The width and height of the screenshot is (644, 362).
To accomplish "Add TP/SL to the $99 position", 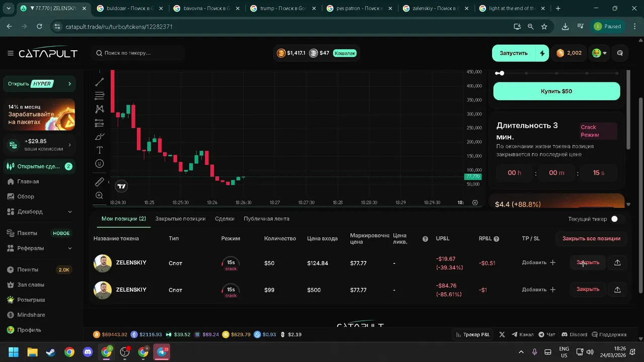I will [539, 290].
